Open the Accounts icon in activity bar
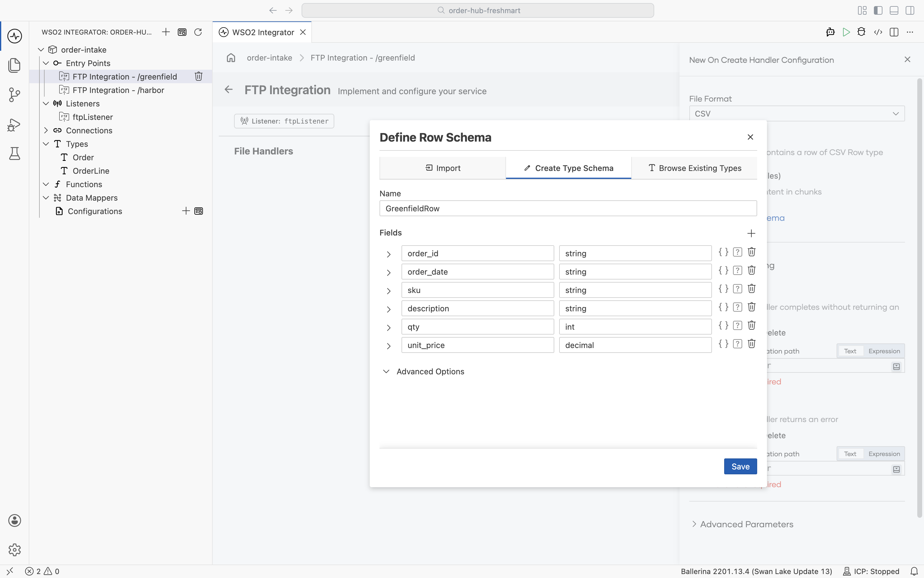The width and height of the screenshot is (924, 578). point(14,520)
